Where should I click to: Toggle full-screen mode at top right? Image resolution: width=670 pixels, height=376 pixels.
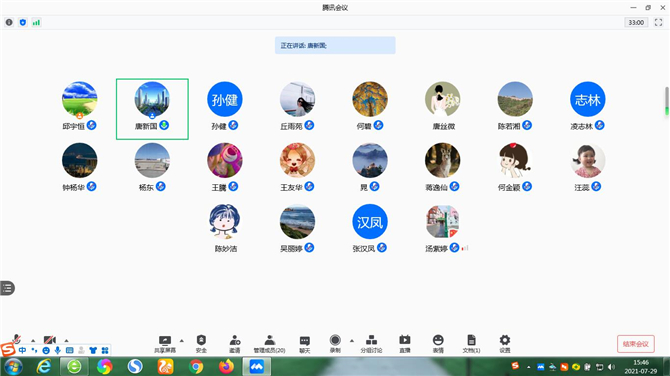[658, 22]
